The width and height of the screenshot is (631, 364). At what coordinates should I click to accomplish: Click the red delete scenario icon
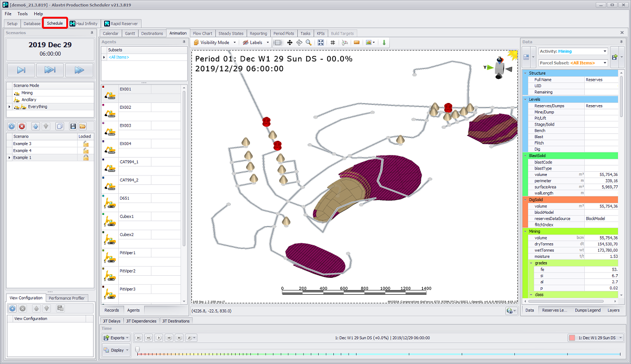pyautogui.click(x=22, y=126)
